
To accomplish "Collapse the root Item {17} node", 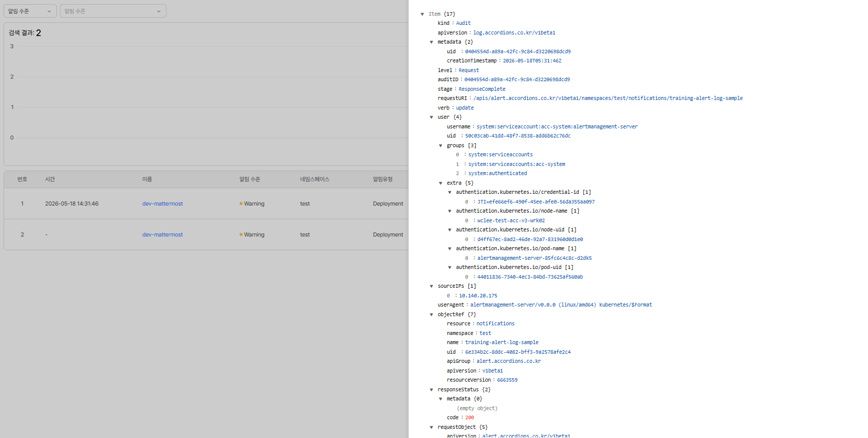I will [422, 14].
